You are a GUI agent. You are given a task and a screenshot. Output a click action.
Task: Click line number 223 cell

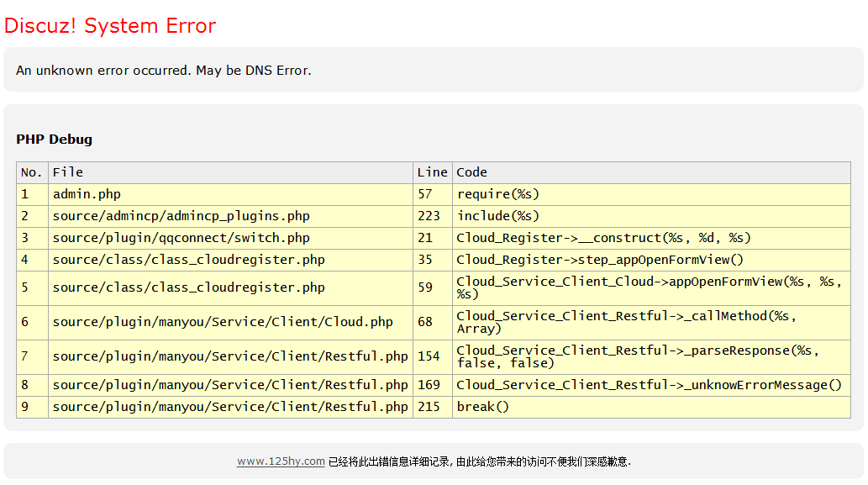point(433,217)
